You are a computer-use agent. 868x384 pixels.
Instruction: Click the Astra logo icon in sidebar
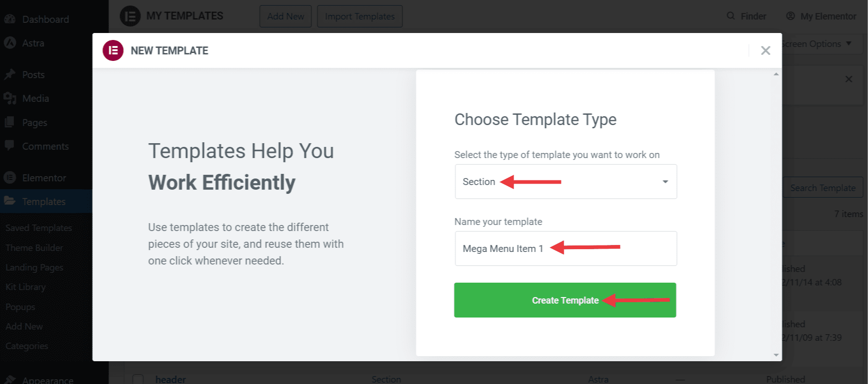coord(10,43)
